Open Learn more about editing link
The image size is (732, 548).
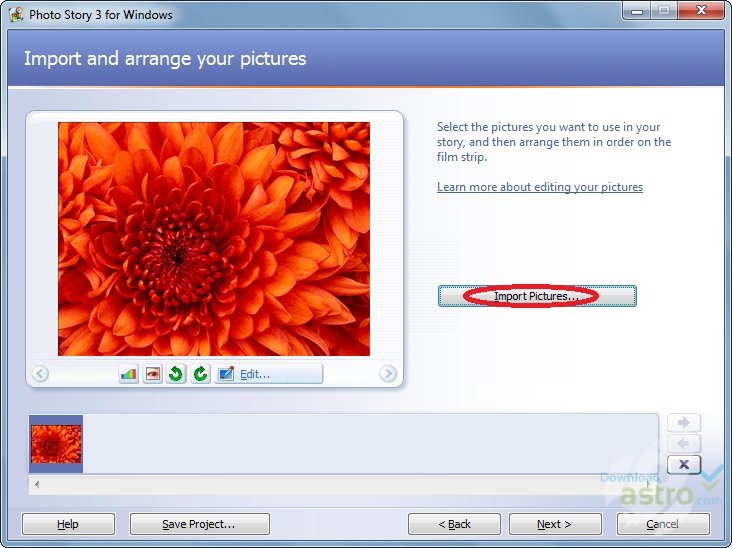540,187
